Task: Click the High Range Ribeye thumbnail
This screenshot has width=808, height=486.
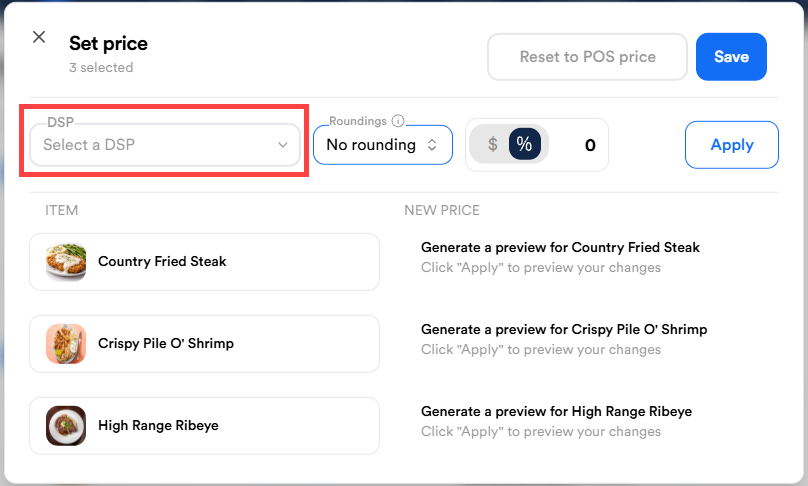Action: (x=66, y=426)
